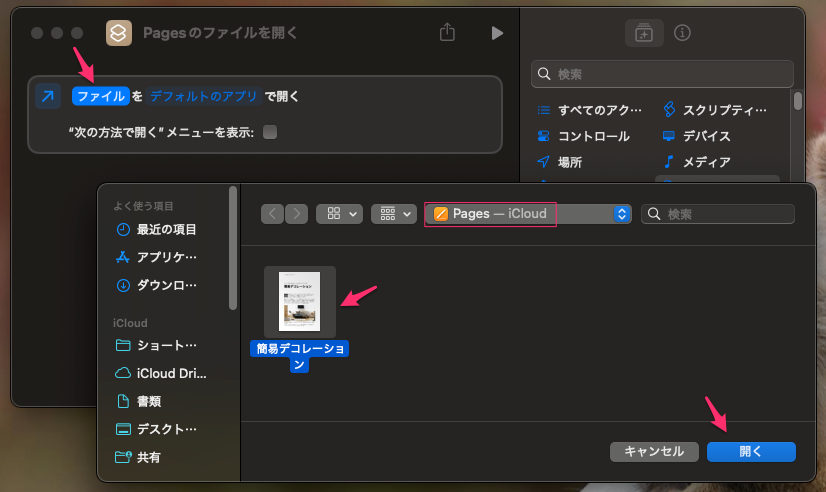Click the File parameter token
826x492 pixels.
(100, 97)
